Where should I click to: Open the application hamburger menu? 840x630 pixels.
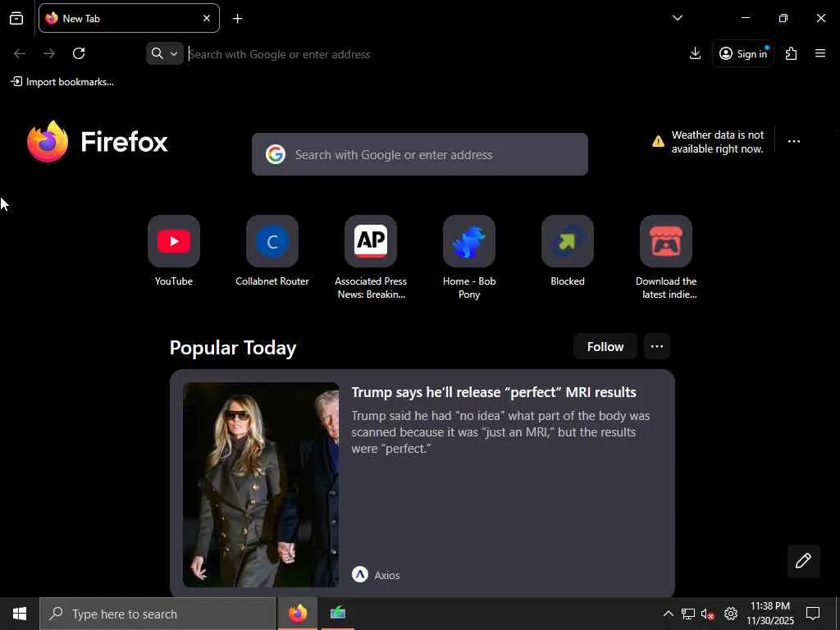pyautogui.click(x=820, y=53)
